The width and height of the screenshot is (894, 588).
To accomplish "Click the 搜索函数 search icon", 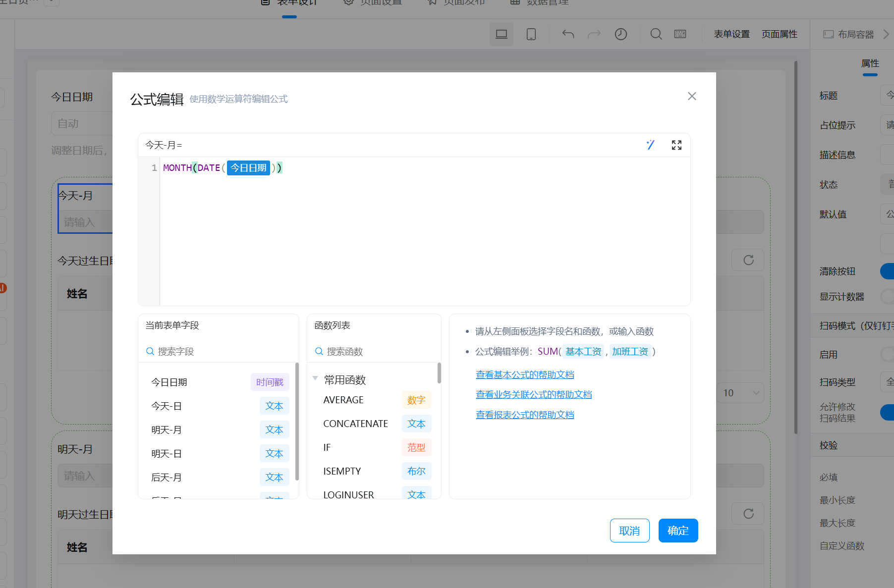I will tap(319, 351).
